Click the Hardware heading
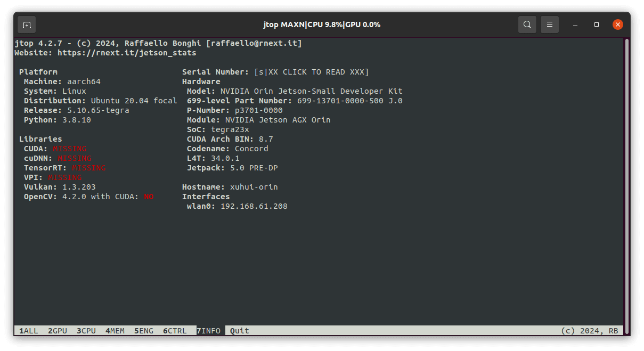Screen dimensions: 644x351 click(201, 81)
